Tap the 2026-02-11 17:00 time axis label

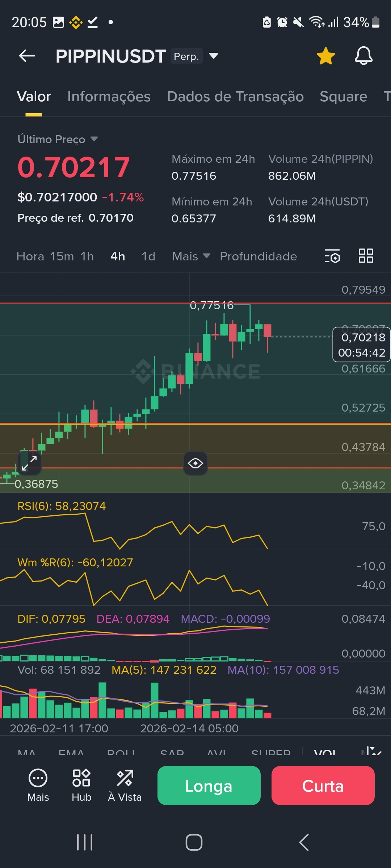(x=59, y=728)
